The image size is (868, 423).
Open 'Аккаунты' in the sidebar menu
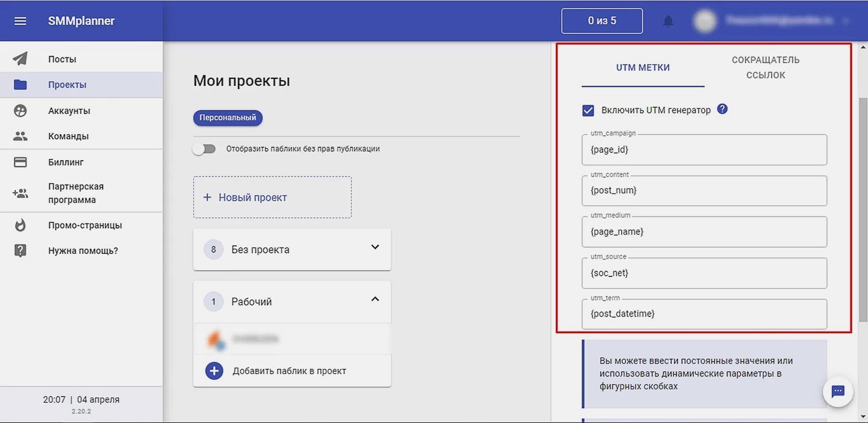[69, 111]
